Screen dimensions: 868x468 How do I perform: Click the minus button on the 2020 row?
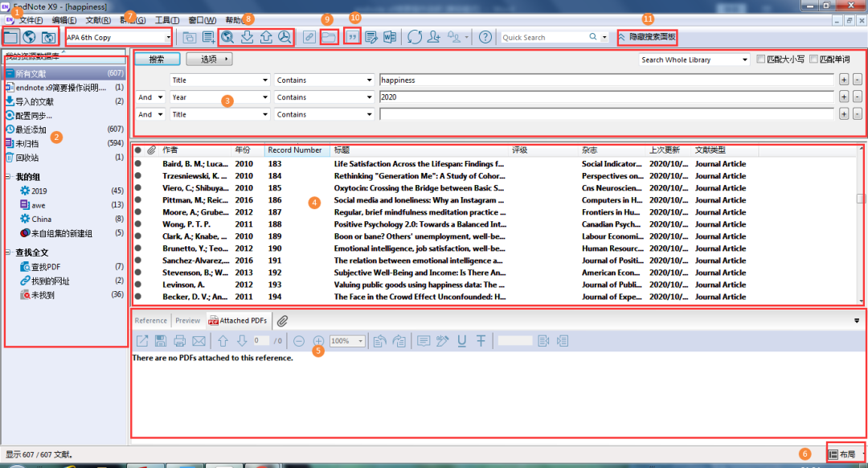coord(857,97)
